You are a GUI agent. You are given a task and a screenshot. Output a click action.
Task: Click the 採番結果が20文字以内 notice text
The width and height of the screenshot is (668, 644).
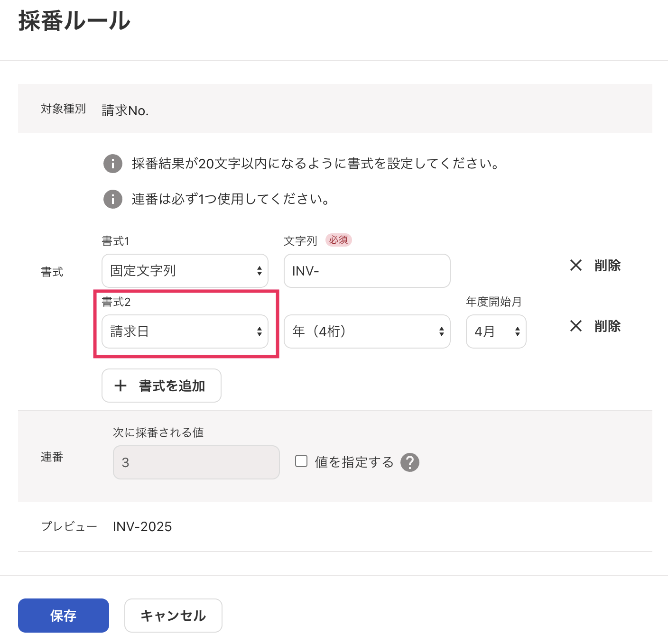click(x=315, y=164)
